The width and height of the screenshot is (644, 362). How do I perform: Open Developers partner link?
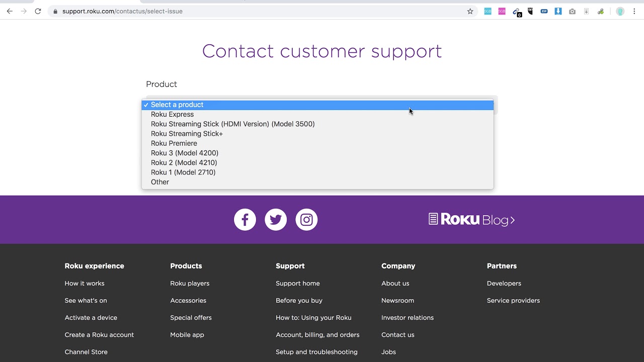click(x=504, y=283)
